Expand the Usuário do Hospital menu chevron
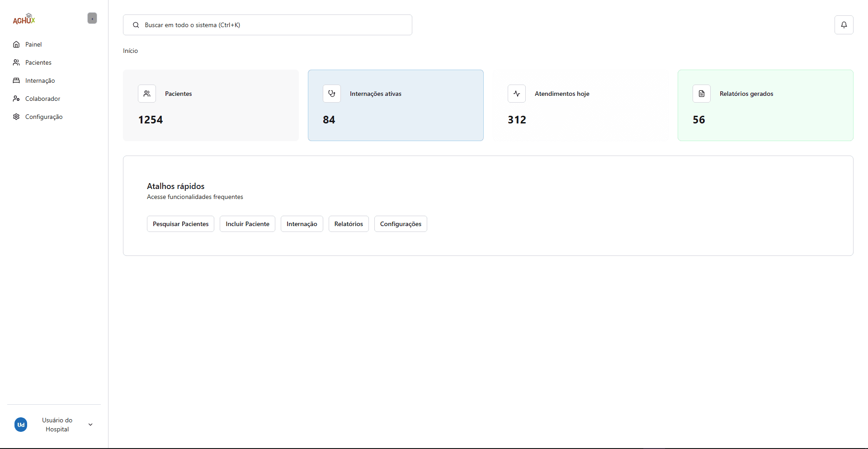 90,425
